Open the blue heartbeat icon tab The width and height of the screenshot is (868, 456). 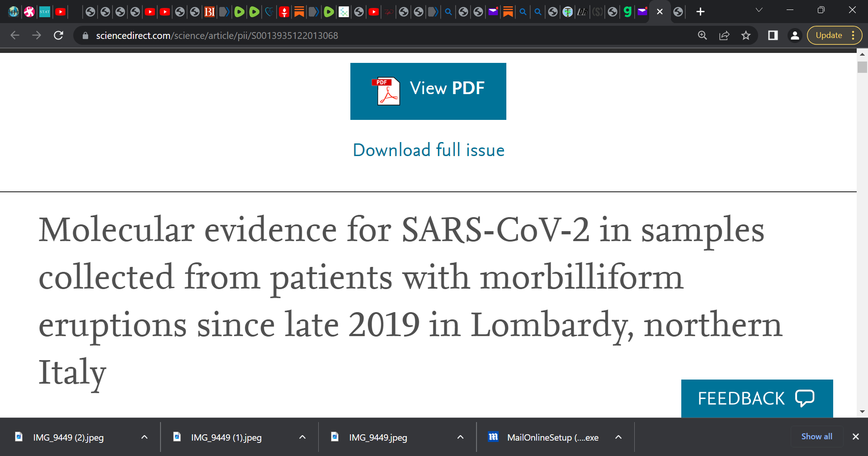[x=269, y=12]
